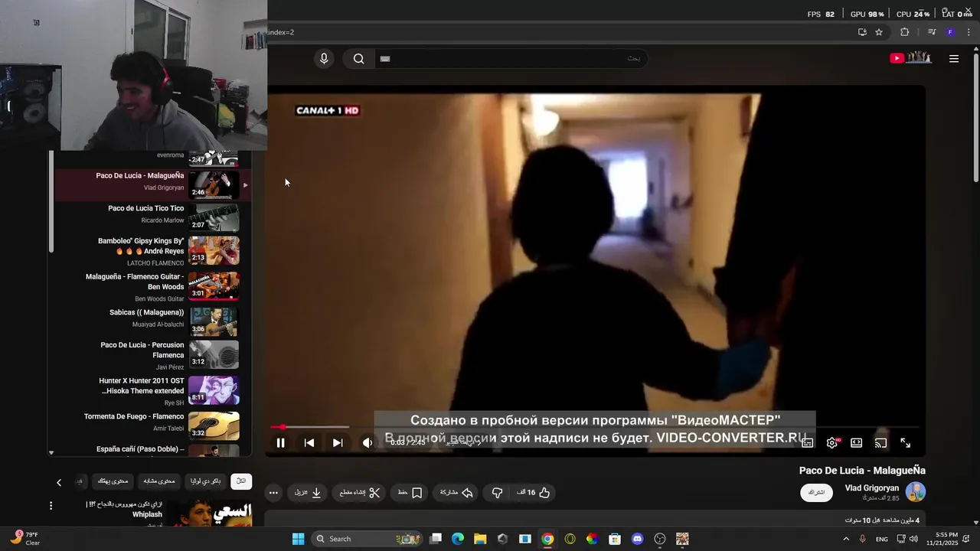Viewport: 980px width, 551px height.
Task: Open the Hisoka Theme thumbnail marked 8:11
Action: [x=214, y=390]
